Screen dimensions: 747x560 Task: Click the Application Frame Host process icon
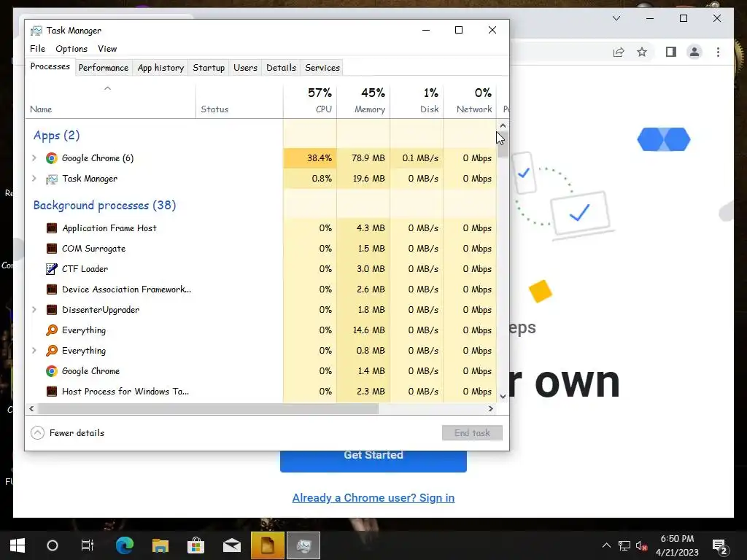[52, 228]
